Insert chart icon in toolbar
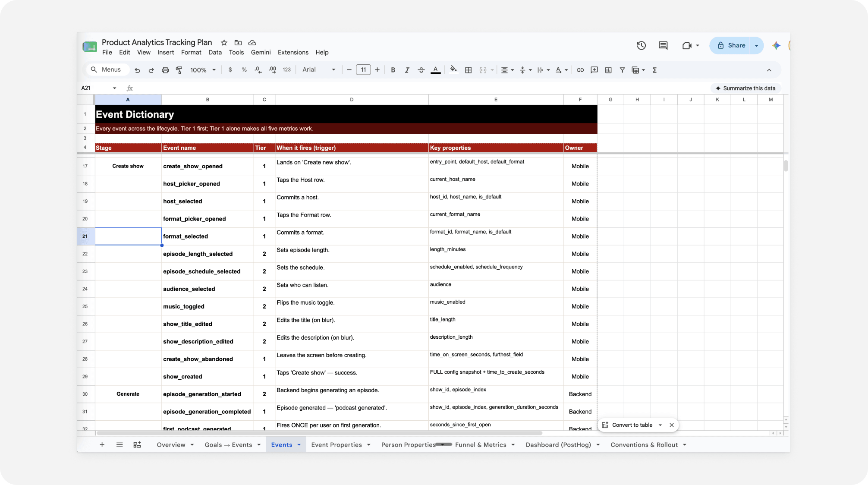Viewport: 868px width, 485px height. [608, 70]
